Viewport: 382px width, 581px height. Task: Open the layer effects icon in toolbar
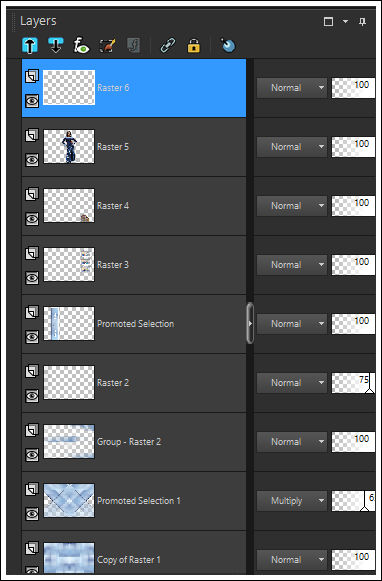click(81, 46)
